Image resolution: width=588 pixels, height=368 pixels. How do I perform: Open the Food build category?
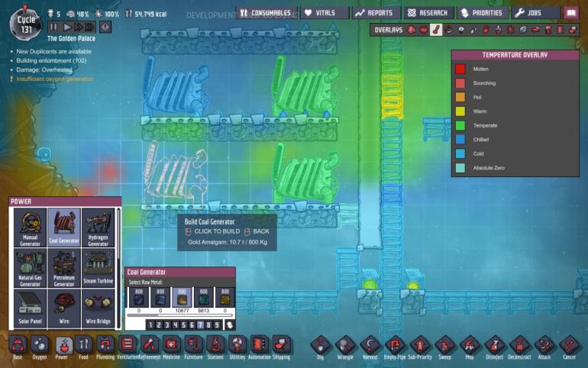(83, 347)
